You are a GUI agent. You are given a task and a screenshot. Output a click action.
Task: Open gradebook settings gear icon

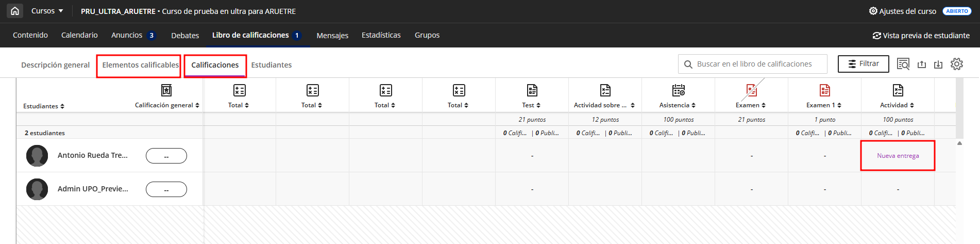click(956, 64)
